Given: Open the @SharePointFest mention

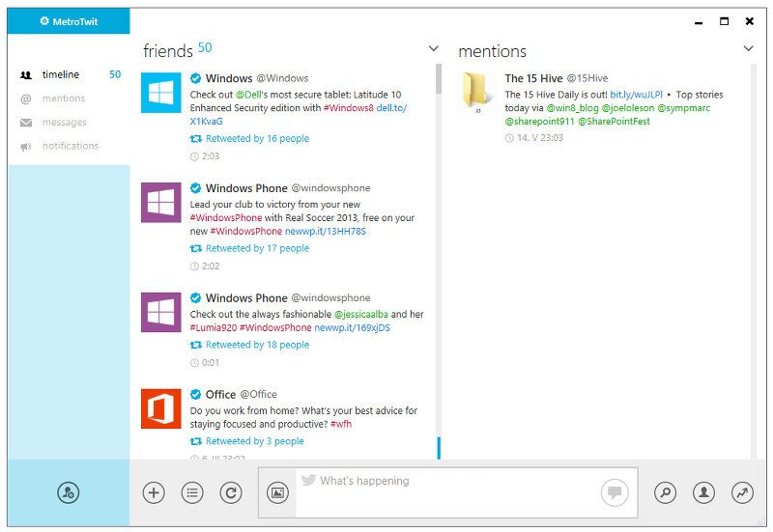Looking at the screenshot, I should [x=614, y=122].
